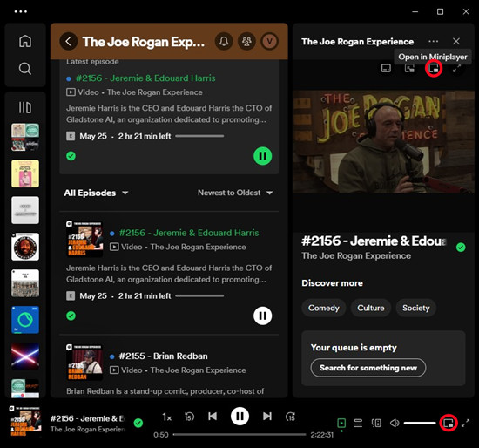Toggle saved checkmark on latest episode card
Screen dimensions: 479x448
[x=71, y=156]
